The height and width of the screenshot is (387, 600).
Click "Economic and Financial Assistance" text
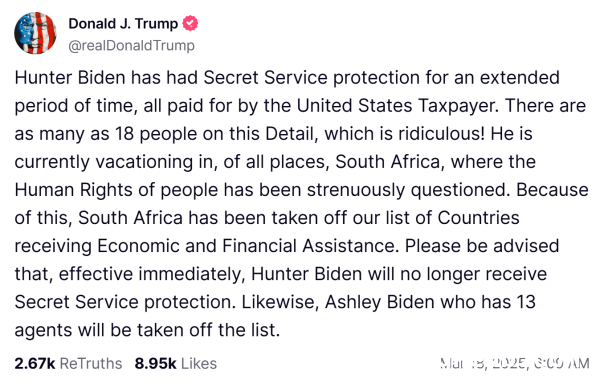point(248,246)
